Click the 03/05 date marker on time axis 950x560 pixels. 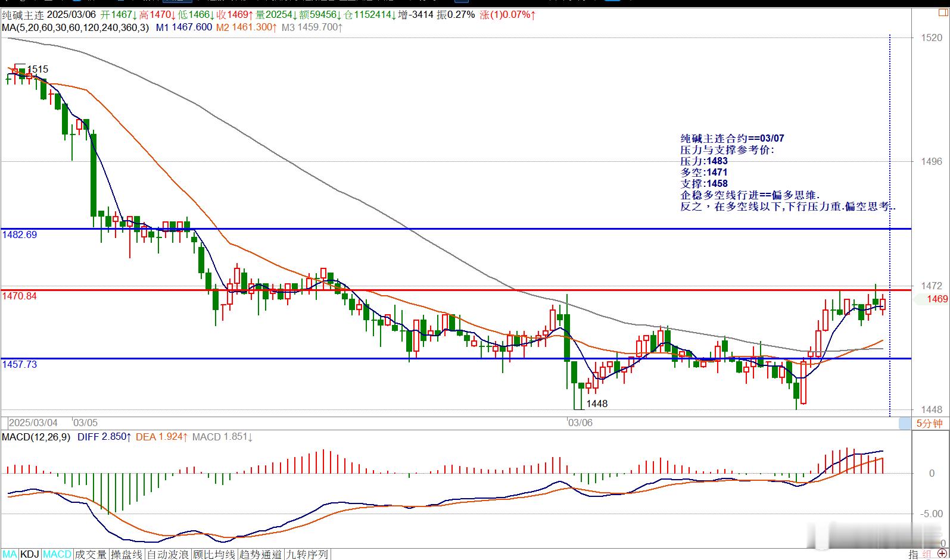coord(85,423)
